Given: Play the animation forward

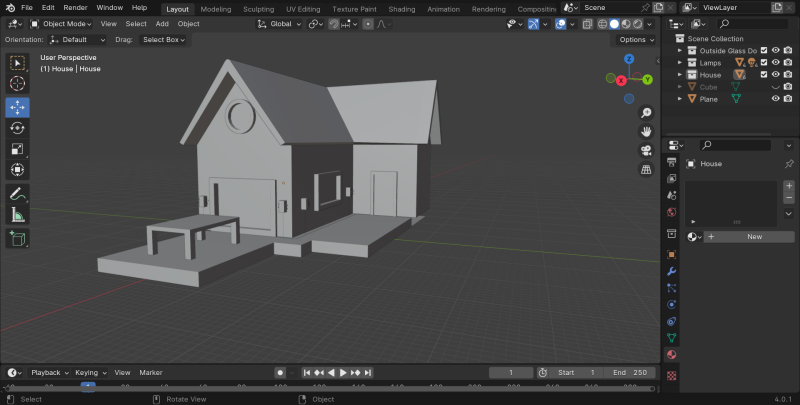Looking at the screenshot, I should pos(343,373).
